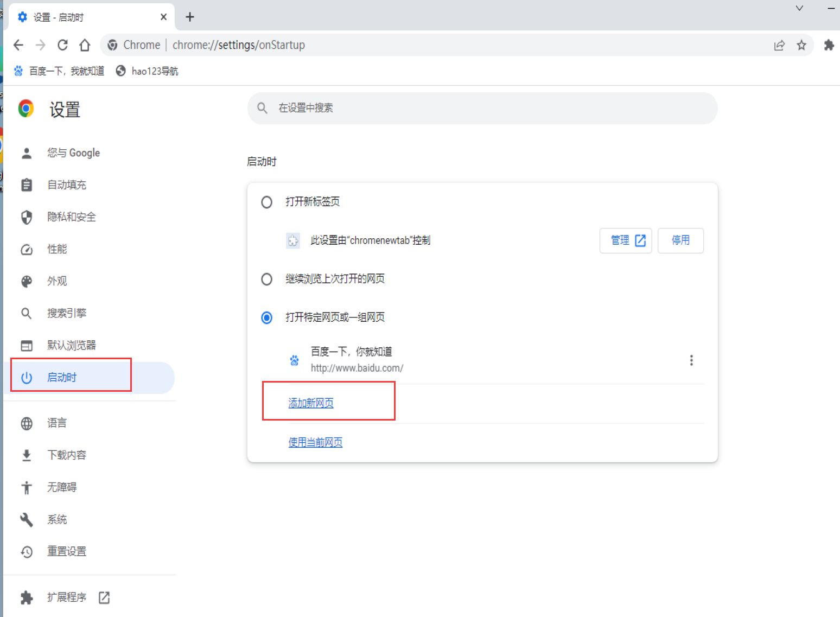Image resolution: width=840 pixels, height=617 pixels.
Task: Select 打开特定网页或一组网页 radio option
Action: (x=266, y=317)
